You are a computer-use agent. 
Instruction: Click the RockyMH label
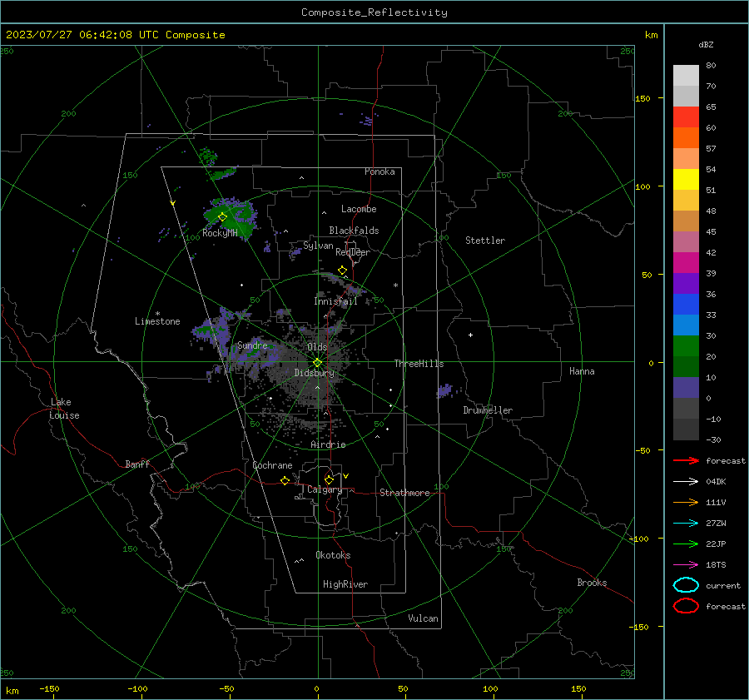(x=220, y=233)
